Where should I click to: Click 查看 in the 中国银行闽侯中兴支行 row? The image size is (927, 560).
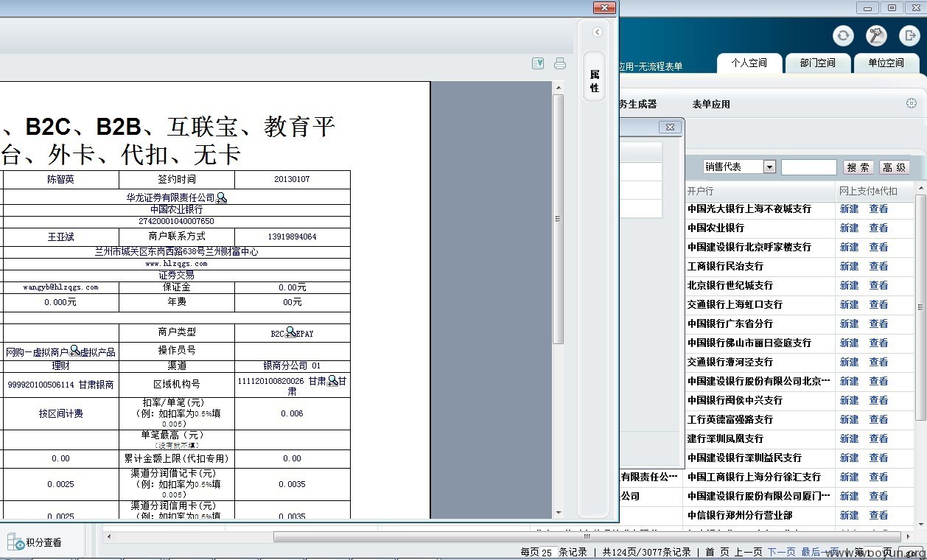pos(878,400)
